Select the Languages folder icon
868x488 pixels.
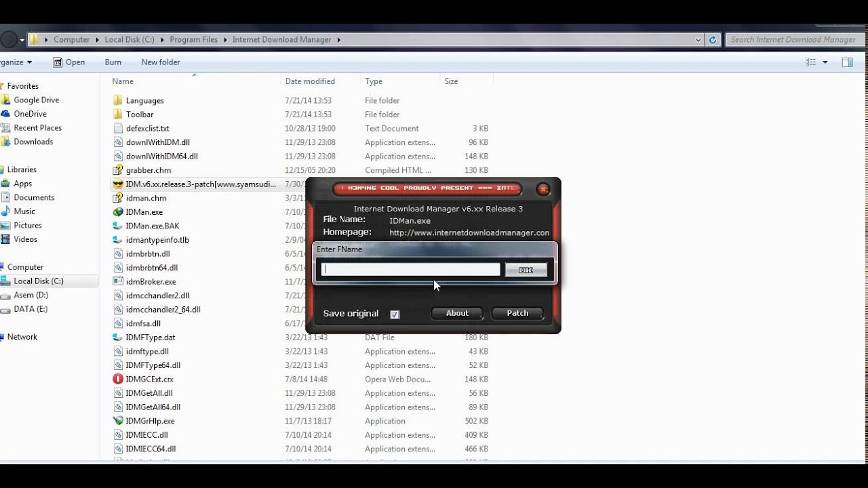(x=118, y=100)
